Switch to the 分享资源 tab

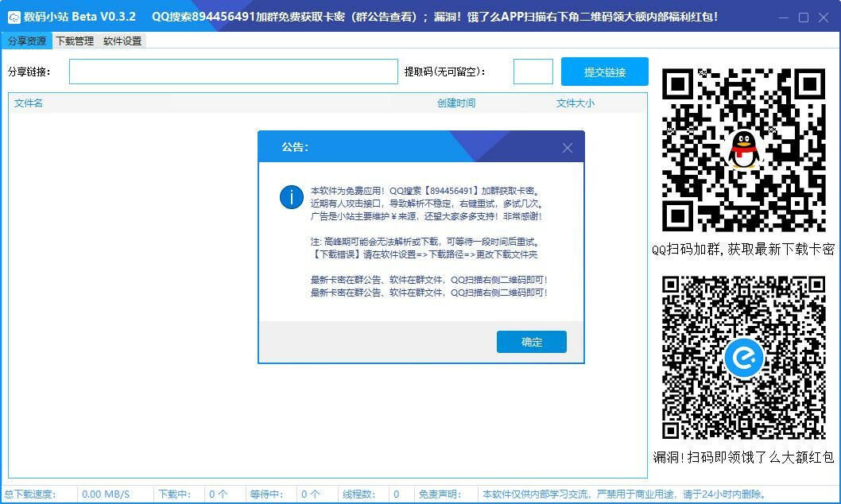click(26, 41)
